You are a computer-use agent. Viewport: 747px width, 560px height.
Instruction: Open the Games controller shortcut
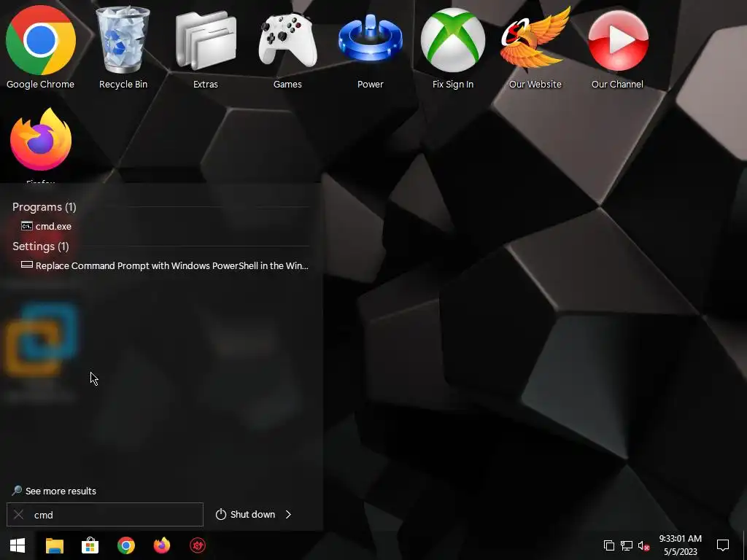[x=287, y=47]
